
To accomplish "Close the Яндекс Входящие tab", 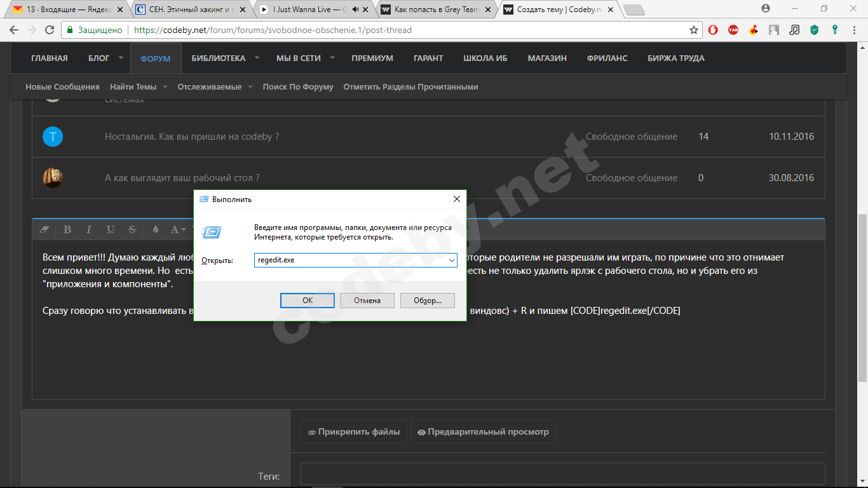I will click(121, 10).
